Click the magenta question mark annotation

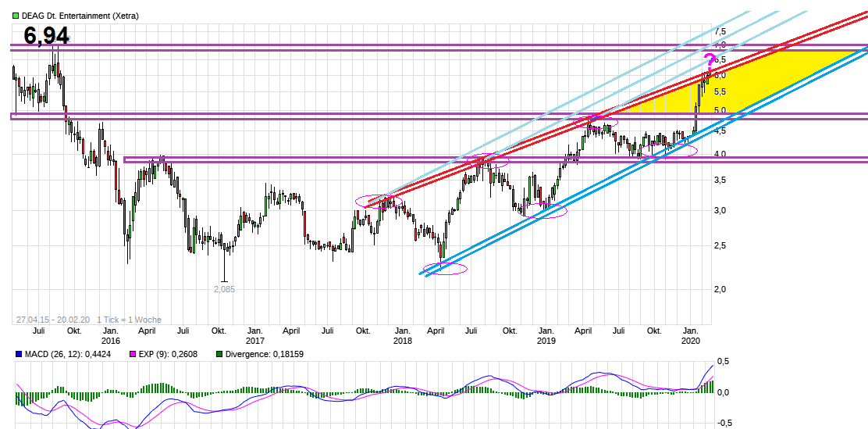point(709,62)
